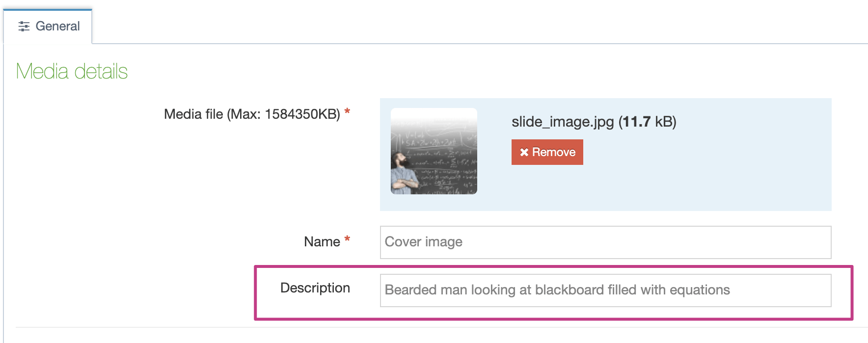
Task: Click the red asterisk next to Media file
Action: pos(347,111)
